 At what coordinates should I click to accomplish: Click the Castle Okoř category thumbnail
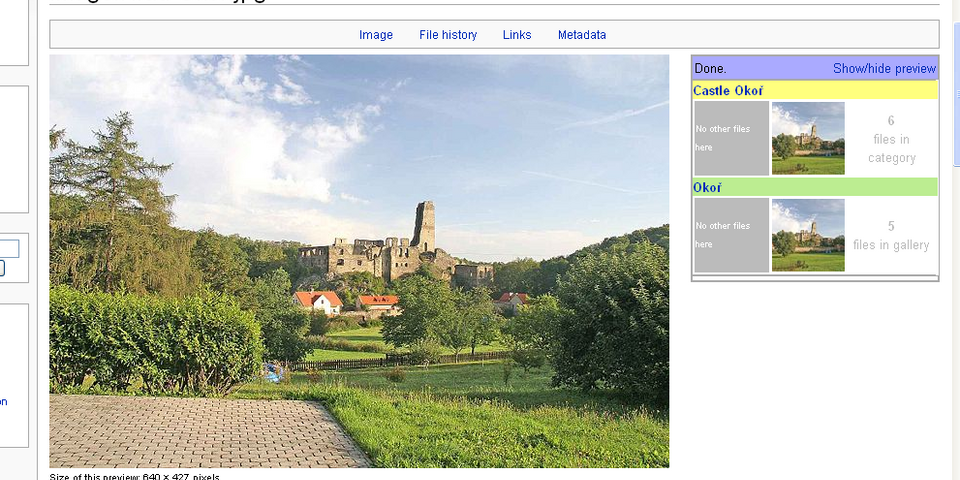[808, 138]
